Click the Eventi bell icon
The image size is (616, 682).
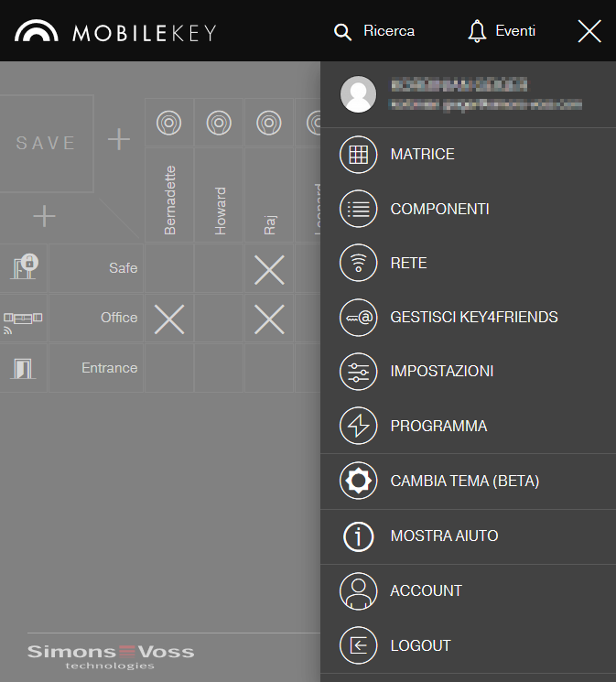[477, 31]
